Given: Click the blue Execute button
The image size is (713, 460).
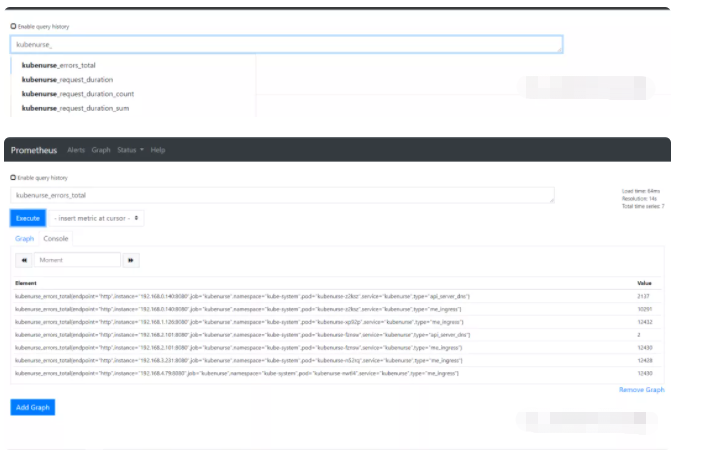Looking at the screenshot, I should click(x=28, y=219).
